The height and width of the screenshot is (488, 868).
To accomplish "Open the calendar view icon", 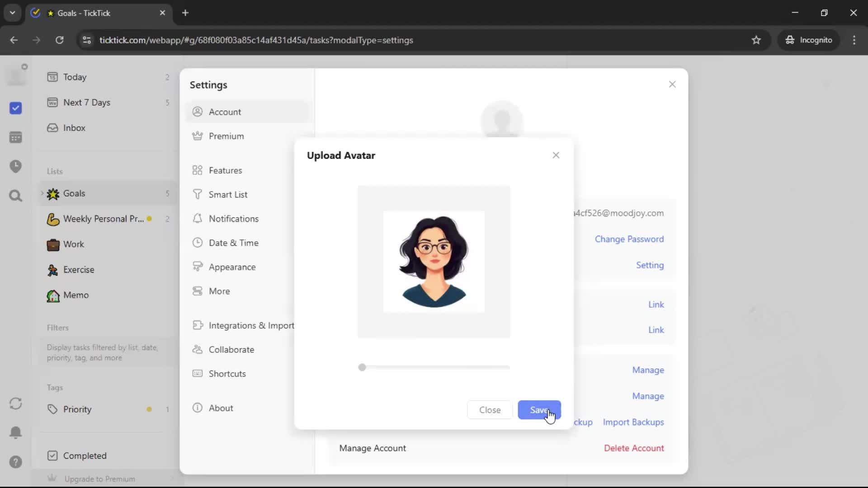I will (x=15, y=137).
